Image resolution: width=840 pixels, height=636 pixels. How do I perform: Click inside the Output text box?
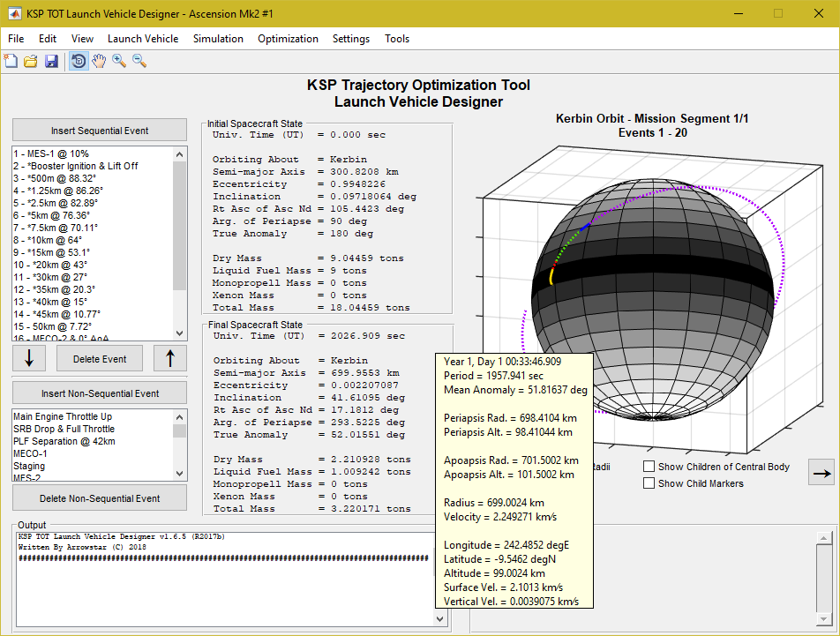(225, 580)
